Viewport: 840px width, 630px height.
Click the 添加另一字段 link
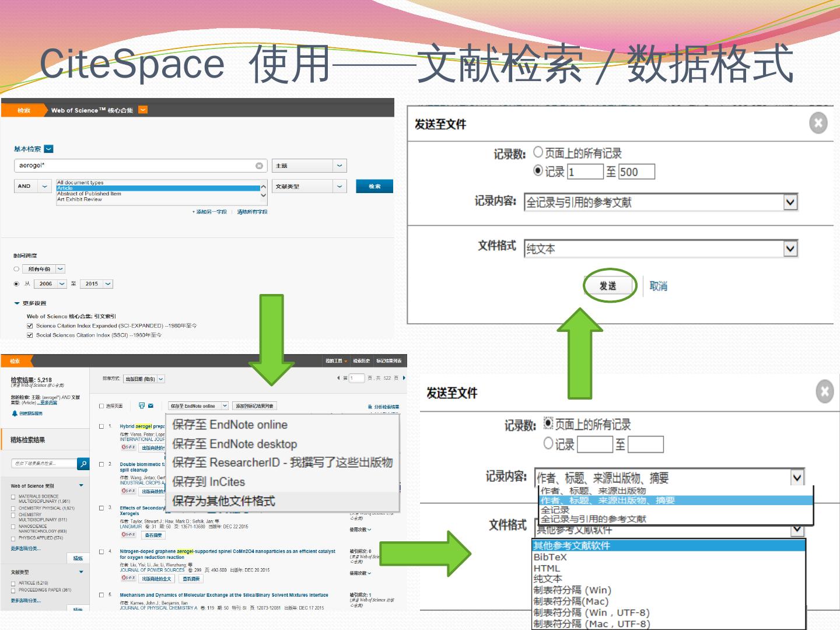210,212
